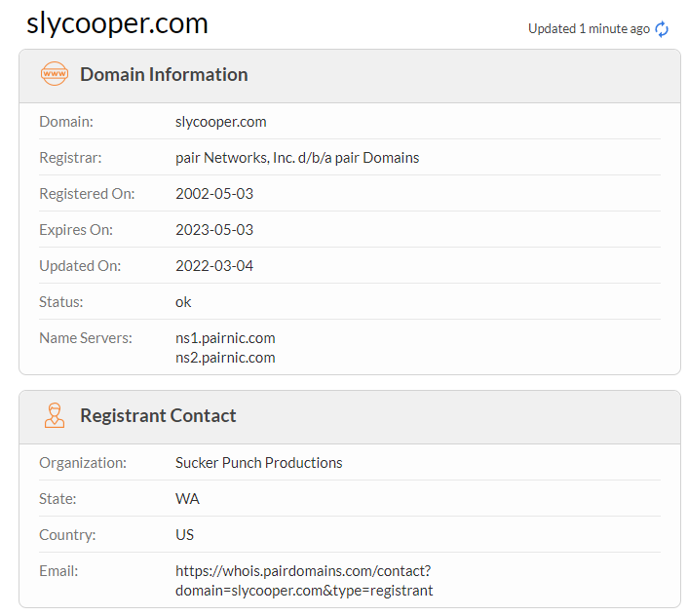Screen dimensions: 688x616
Task: Click the ns1.pairnic.com name server
Action: point(225,338)
